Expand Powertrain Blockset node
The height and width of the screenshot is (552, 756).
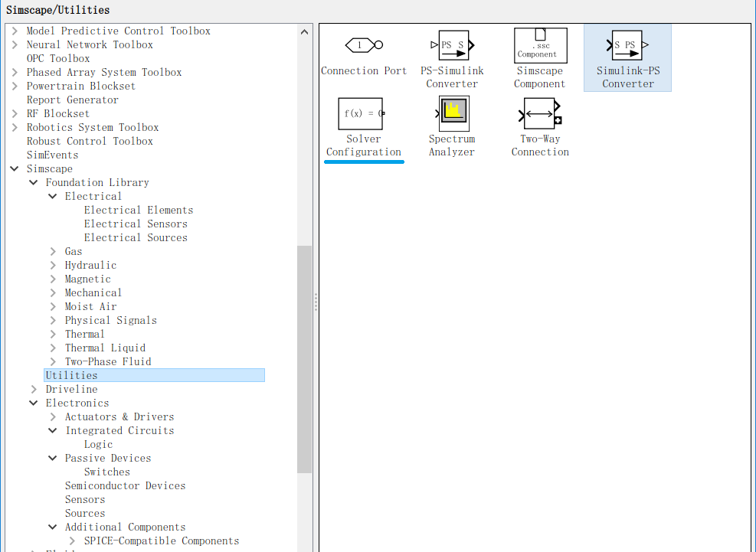click(x=15, y=87)
